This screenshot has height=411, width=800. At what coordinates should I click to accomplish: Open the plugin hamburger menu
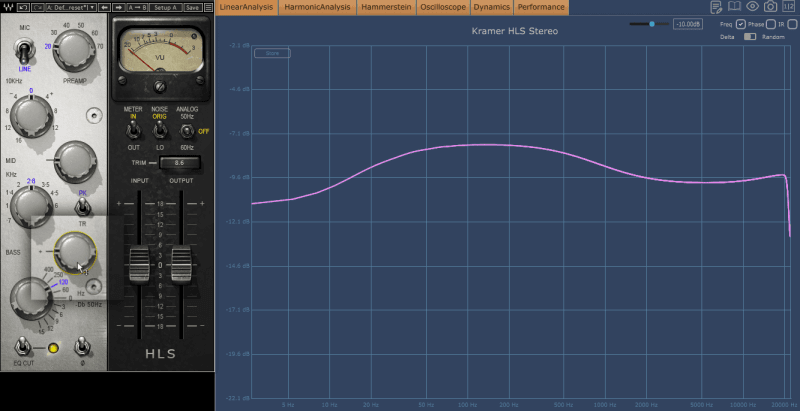[208, 7]
